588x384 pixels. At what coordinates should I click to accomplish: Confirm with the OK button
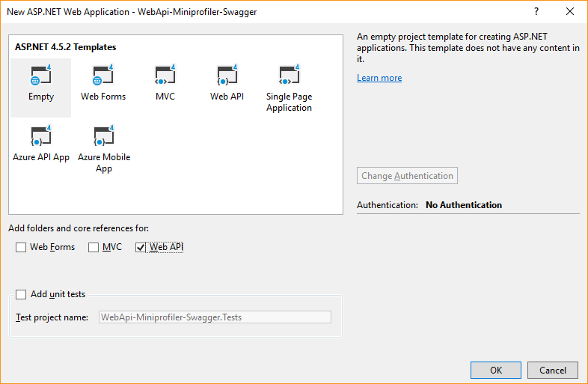(x=496, y=370)
